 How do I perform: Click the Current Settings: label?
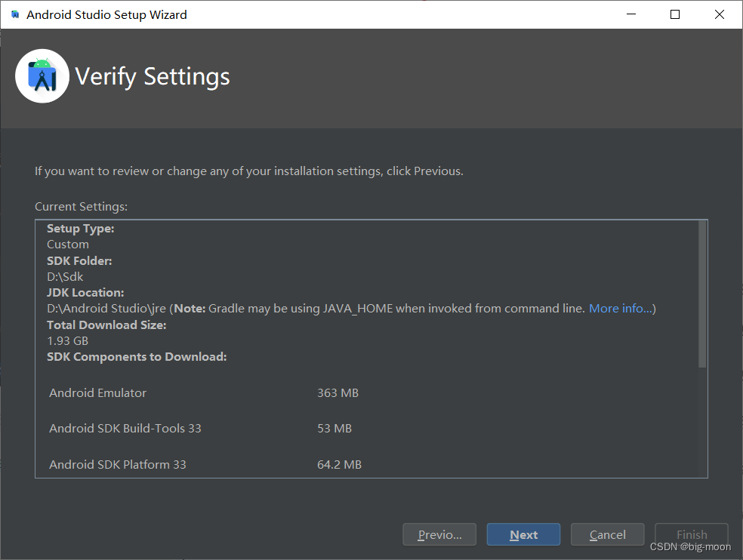[x=81, y=207]
